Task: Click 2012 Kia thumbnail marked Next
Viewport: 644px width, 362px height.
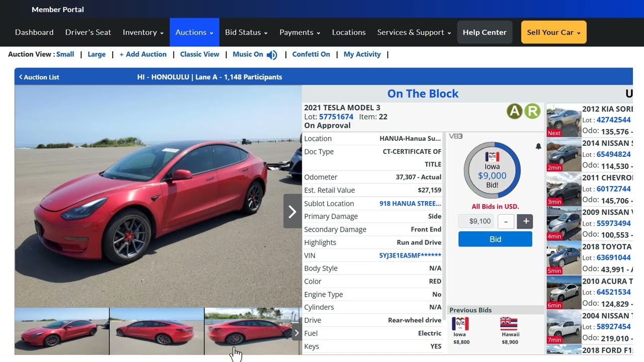Action: click(x=564, y=121)
